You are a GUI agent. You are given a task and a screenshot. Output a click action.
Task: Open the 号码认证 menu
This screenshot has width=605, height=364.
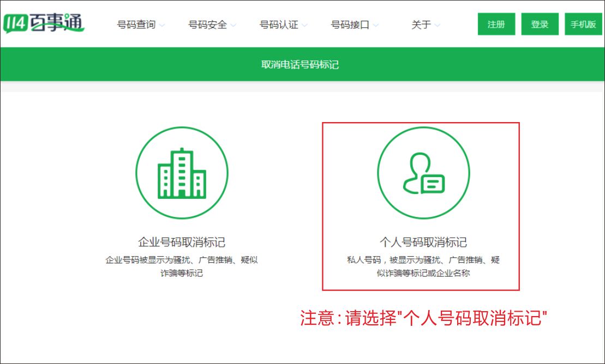click(x=279, y=25)
